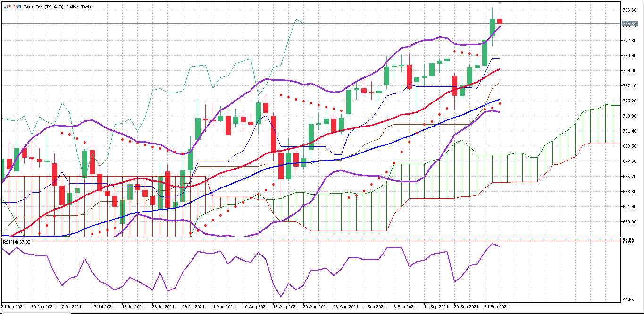The height and width of the screenshot is (314, 644).
Task: Select the 24 Jun 2021 date label
Action: click(13, 306)
